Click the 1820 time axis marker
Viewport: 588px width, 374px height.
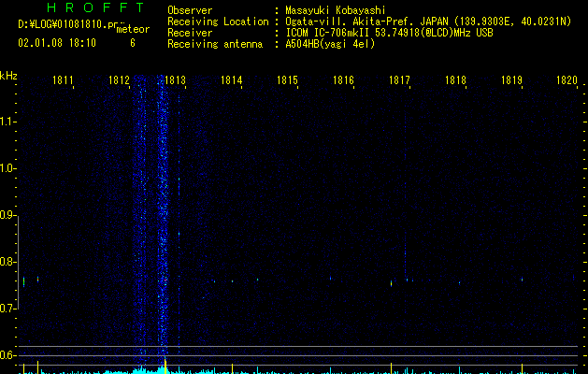click(566, 80)
